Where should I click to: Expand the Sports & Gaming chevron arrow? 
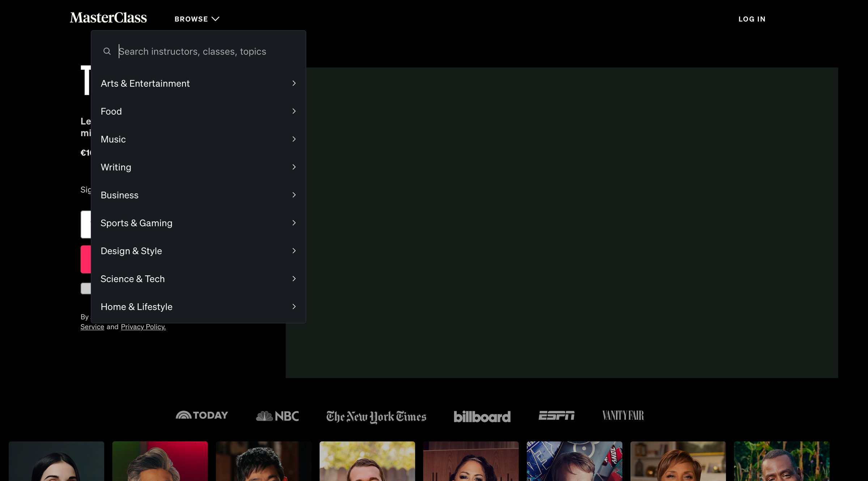pyautogui.click(x=294, y=223)
